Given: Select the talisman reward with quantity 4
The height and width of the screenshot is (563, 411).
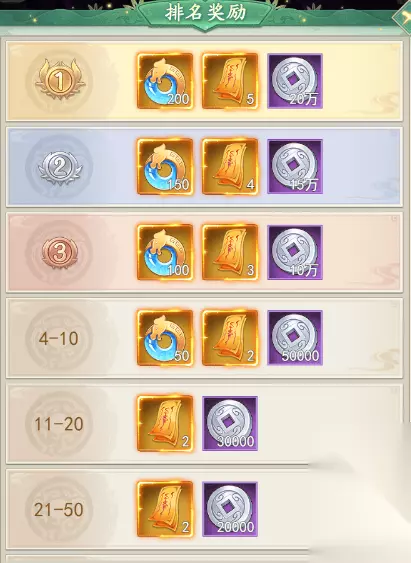Looking at the screenshot, I should click(x=230, y=167).
